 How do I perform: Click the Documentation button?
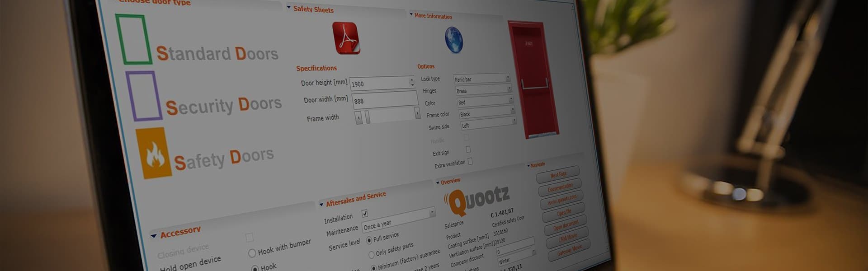(560, 186)
